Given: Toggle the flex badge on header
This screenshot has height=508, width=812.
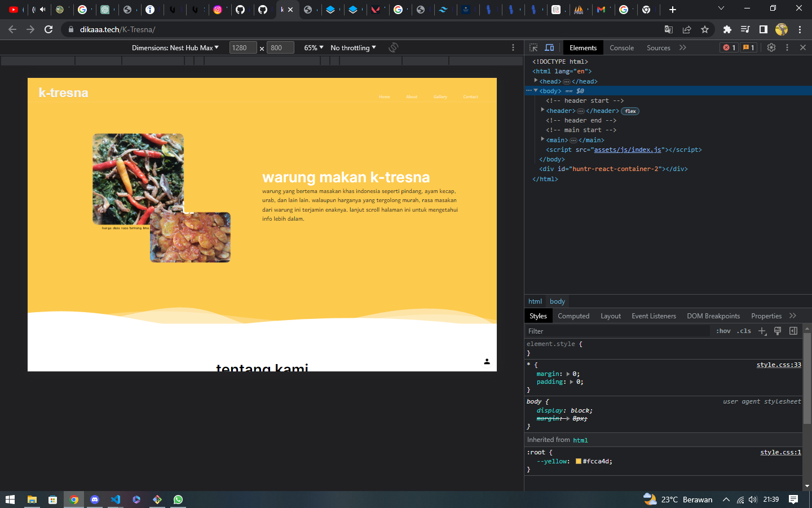Looking at the screenshot, I should click(x=630, y=111).
